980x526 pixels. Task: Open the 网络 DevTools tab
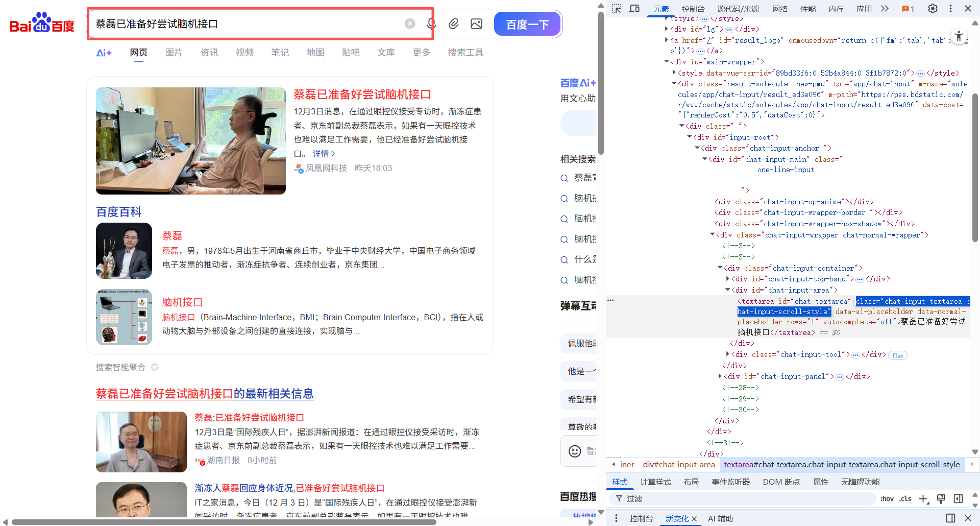tap(780, 9)
